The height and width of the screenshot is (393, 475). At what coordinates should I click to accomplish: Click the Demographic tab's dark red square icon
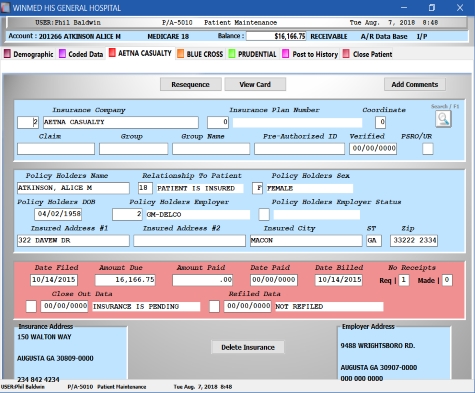[7, 54]
